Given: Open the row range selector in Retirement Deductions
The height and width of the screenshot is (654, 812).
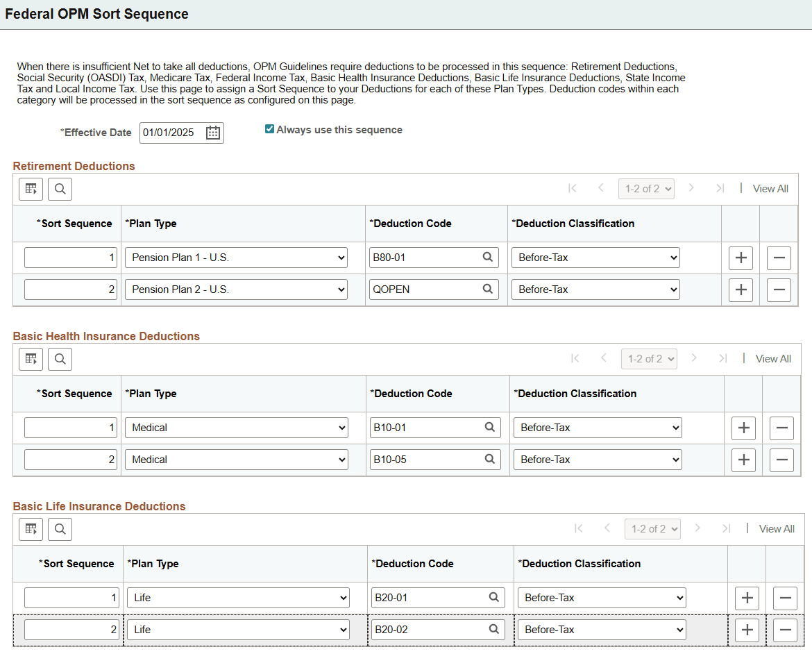Looking at the screenshot, I should [x=645, y=188].
